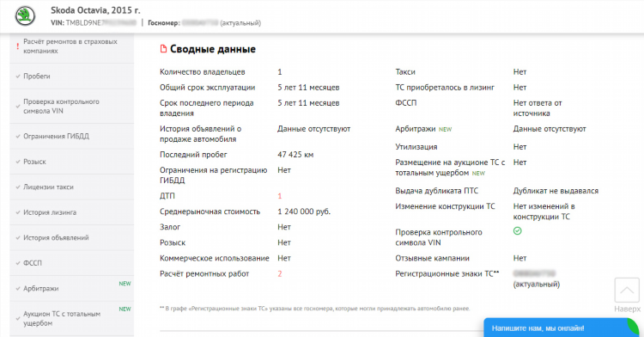Select ФССП in the sidebar
Image resolution: width=644 pixels, height=337 pixels.
click(x=72, y=263)
